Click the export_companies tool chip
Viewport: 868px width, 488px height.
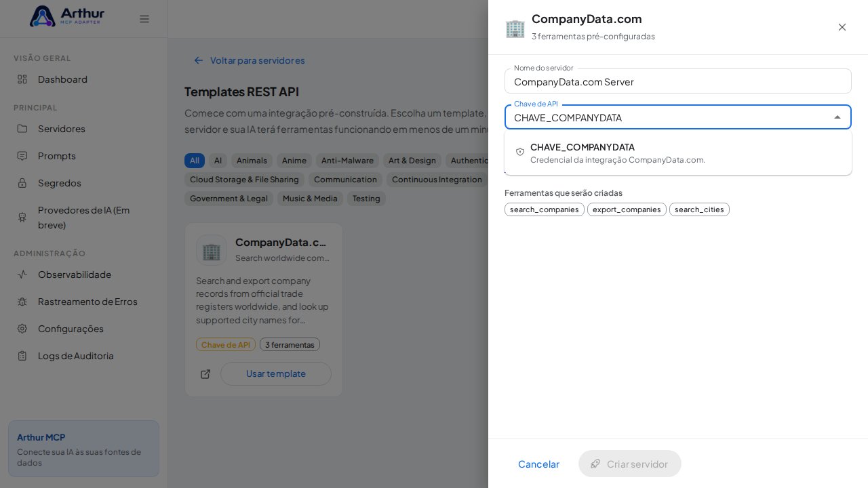pyautogui.click(x=627, y=209)
